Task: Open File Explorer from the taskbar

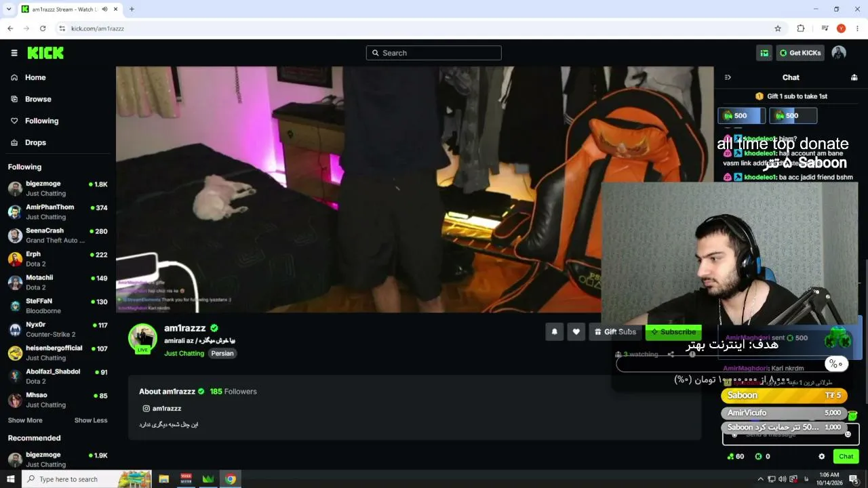Action: coord(163,479)
